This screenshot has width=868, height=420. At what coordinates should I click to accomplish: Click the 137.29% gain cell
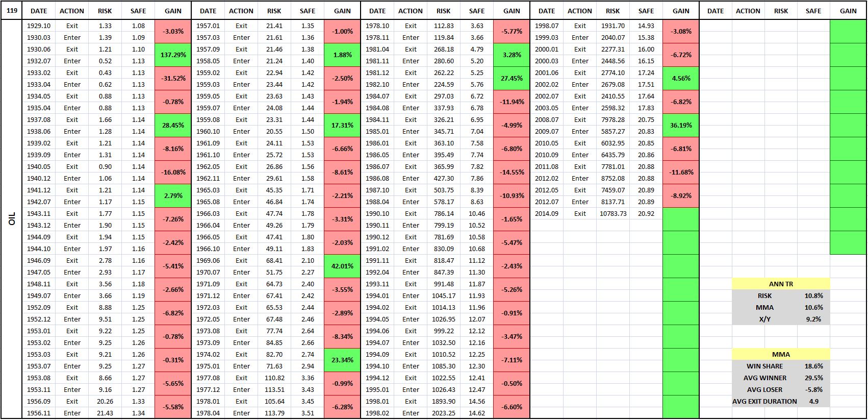click(173, 55)
